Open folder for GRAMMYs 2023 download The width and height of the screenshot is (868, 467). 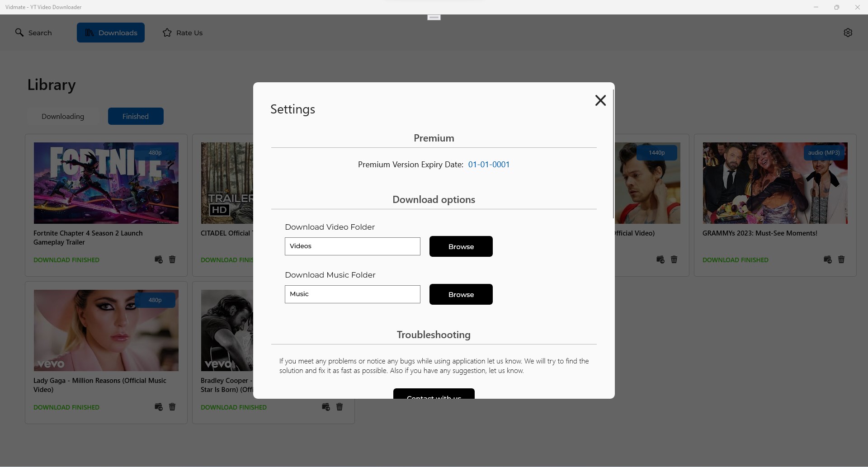click(828, 259)
